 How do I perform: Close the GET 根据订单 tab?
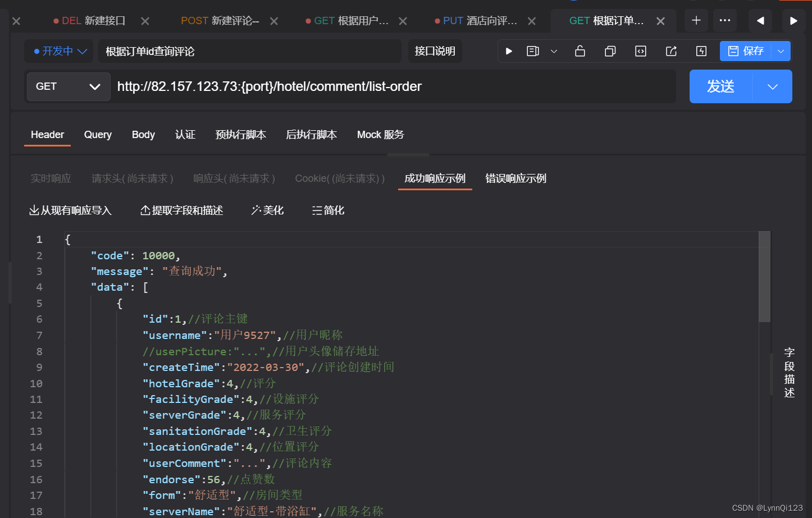pyautogui.click(x=660, y=21)
